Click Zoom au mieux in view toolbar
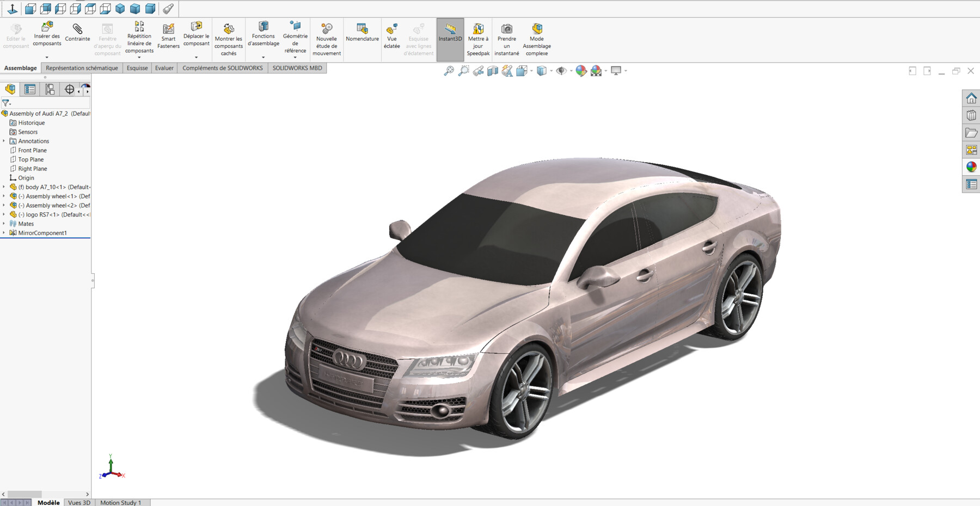The width and height of the screenshot is (980, 506). 450,71
